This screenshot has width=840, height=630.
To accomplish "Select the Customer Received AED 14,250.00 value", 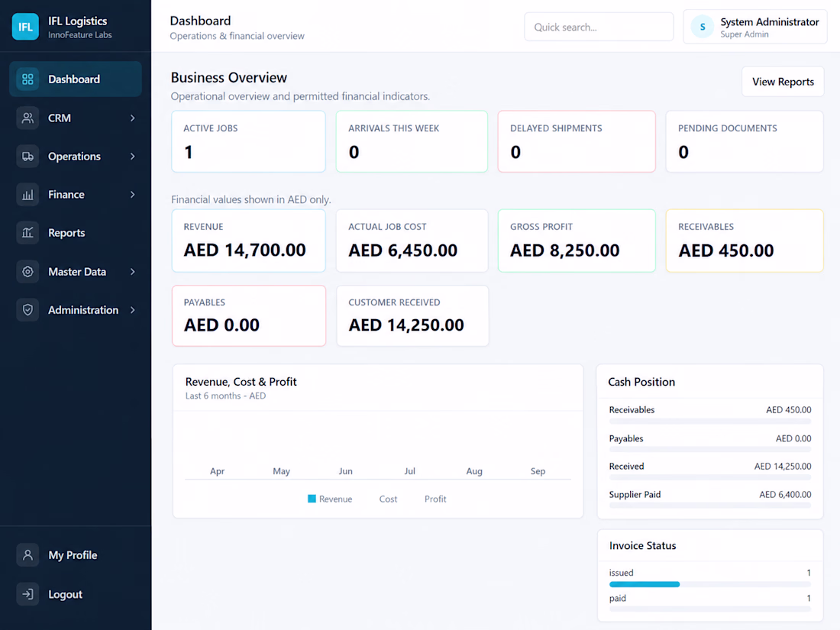I will [406, 325].
